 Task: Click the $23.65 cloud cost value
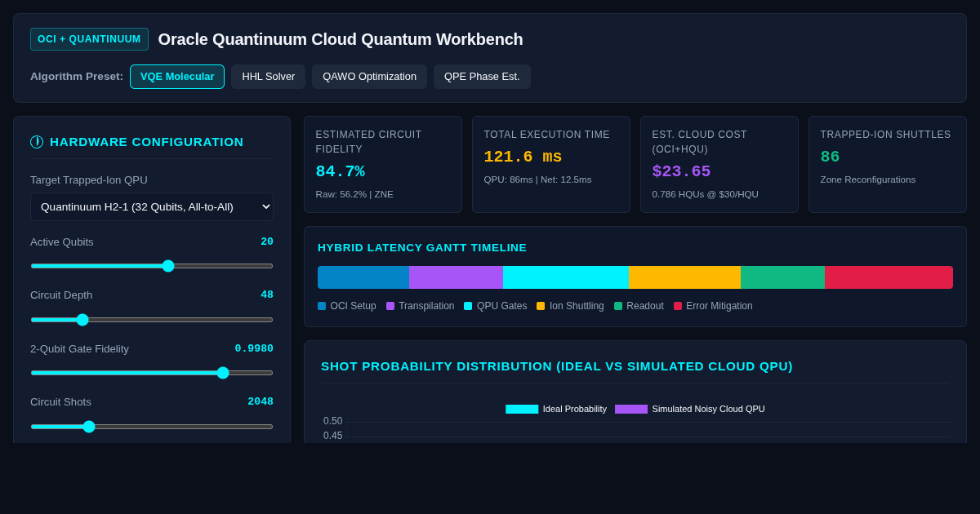pos(681,171)
